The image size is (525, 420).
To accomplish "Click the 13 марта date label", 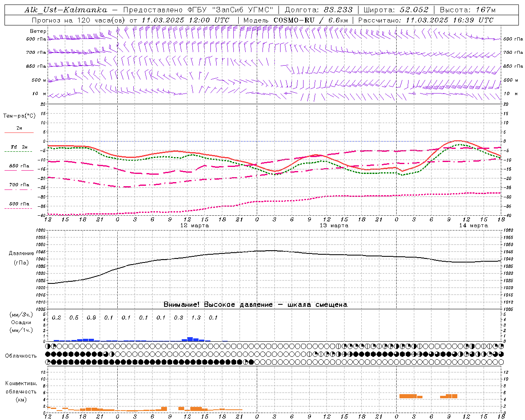I will pos(334,226).
